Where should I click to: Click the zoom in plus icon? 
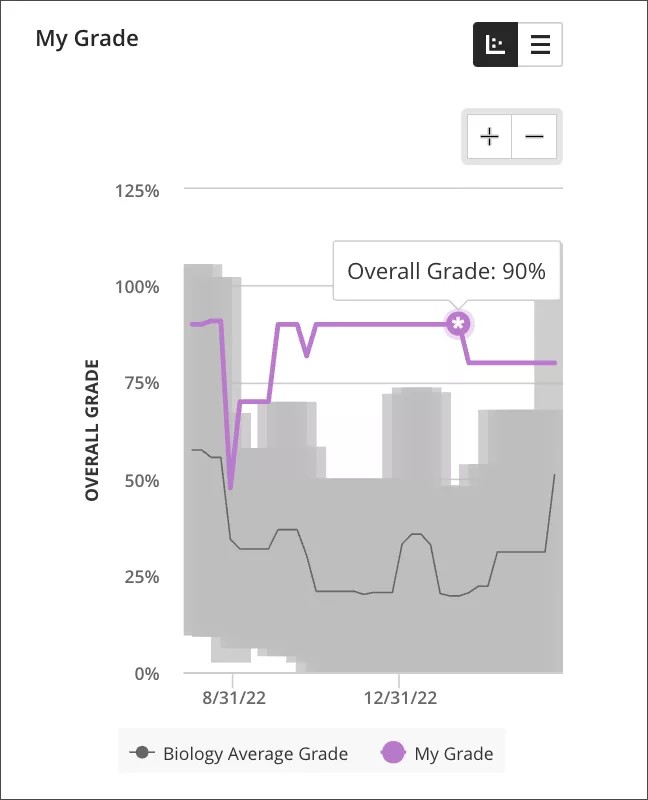(489, 136)
